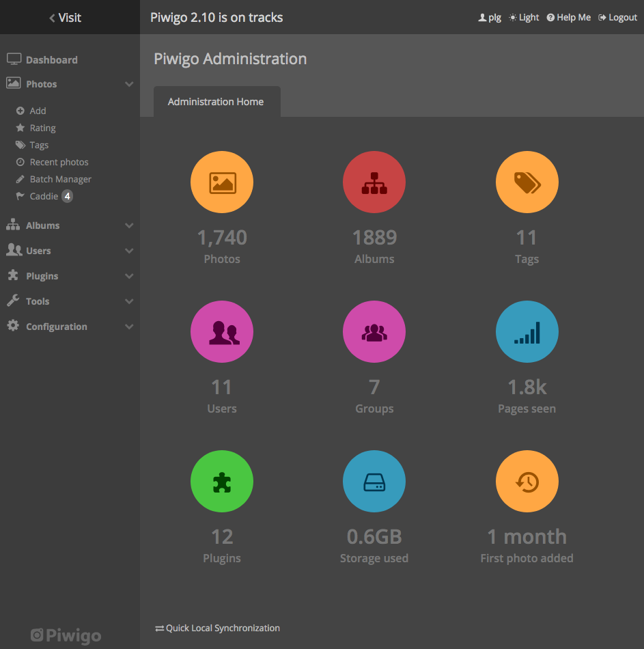Click the First photo added clock icon
Image resolution: width=644 pixels, height=649 pixels.
[x=527, y=481]
